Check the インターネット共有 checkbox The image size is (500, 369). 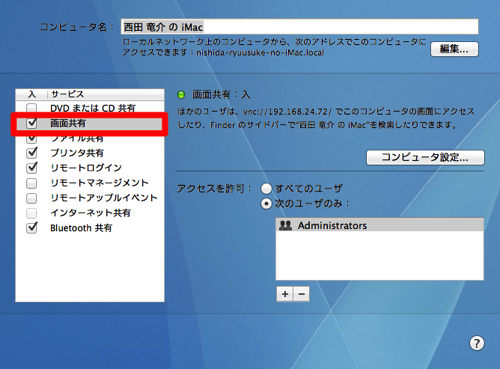[x=32, y=213]
